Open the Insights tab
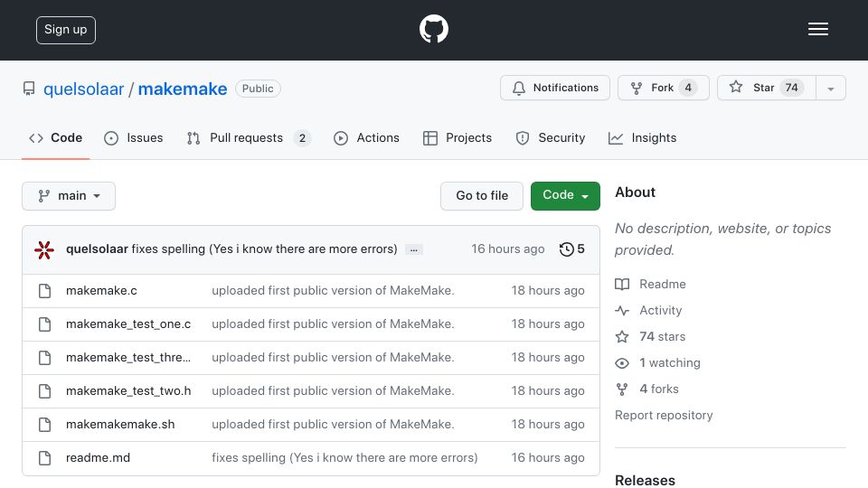868x488 pixels. point(642,138)
